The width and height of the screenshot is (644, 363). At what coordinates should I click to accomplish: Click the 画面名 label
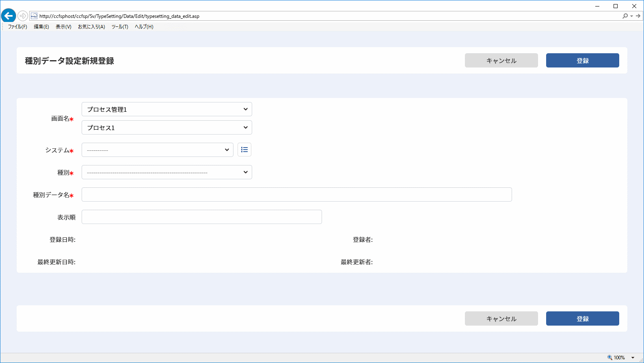[x=61, y=119]
